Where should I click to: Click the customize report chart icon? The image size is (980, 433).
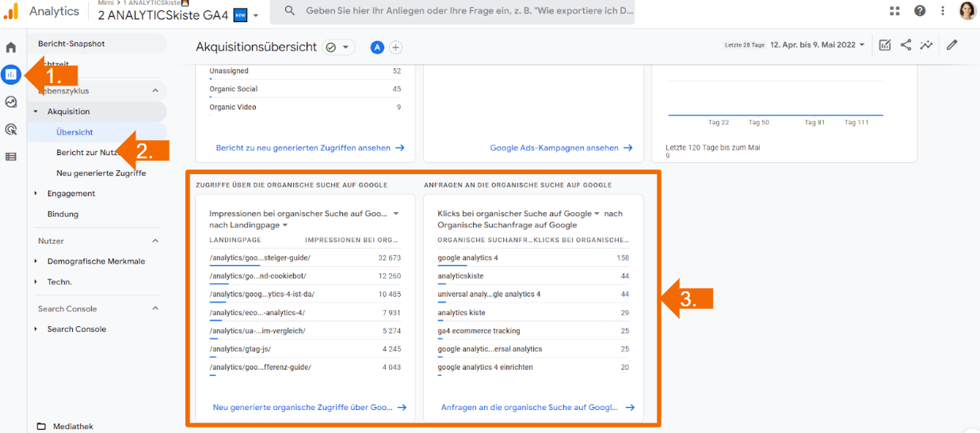(x=885, y=45)
